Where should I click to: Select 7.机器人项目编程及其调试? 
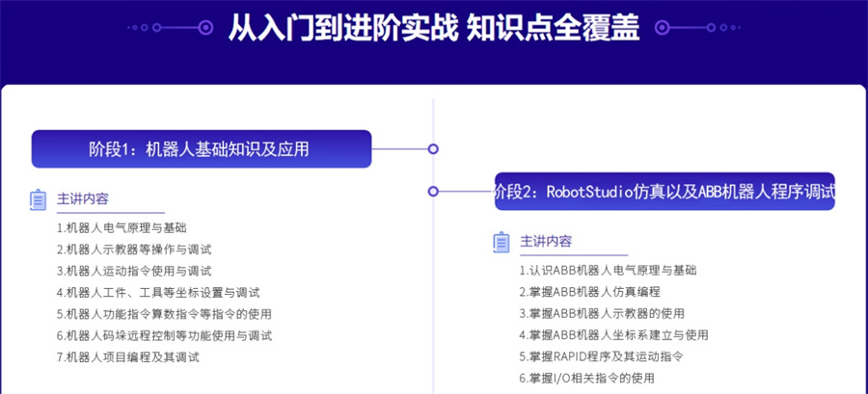pyautogui.click(x=128, y=357)
